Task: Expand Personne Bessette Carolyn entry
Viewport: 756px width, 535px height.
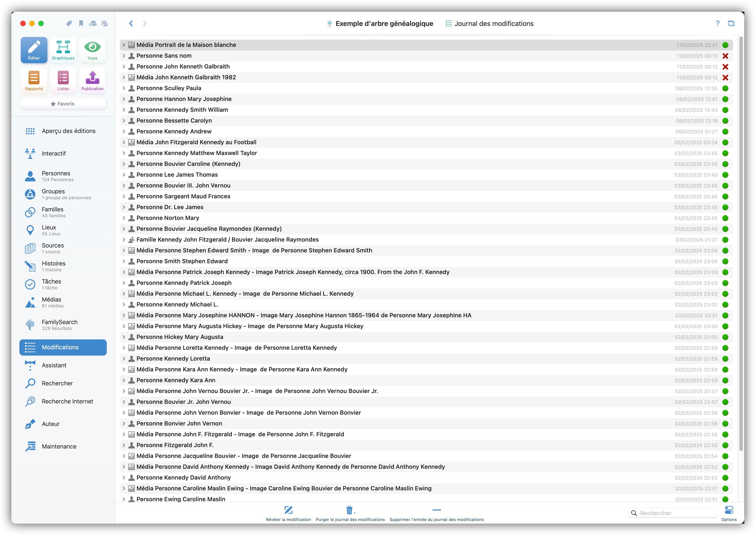Action: (x=124, y=121)
